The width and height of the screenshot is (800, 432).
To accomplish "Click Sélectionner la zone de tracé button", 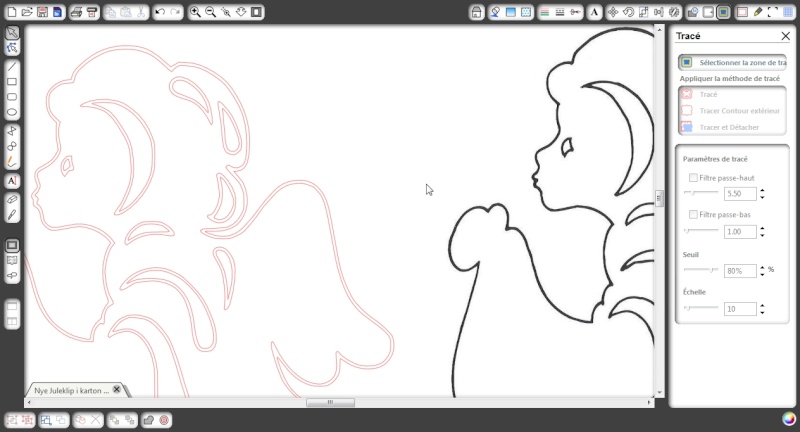I will pos(732,62).
